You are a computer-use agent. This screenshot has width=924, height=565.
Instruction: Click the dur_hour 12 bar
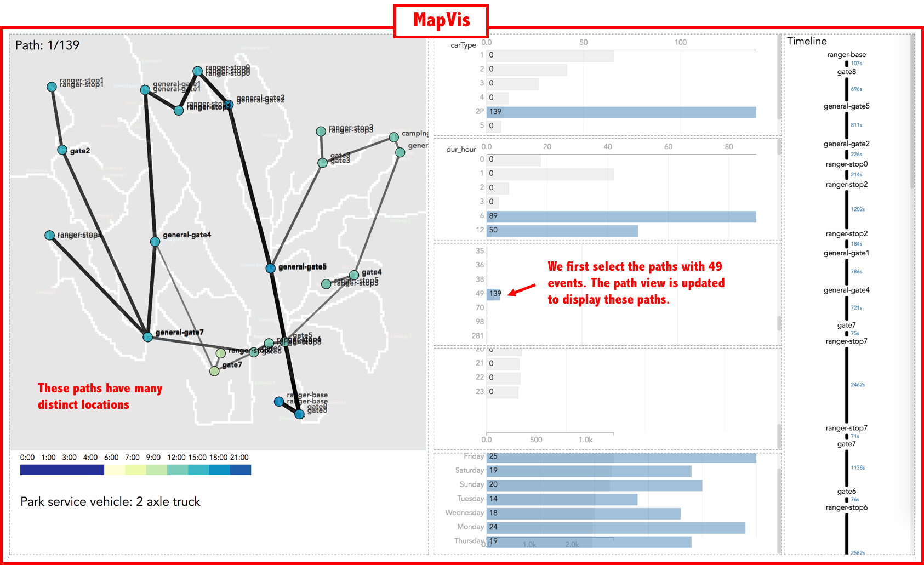pos(562,231)
